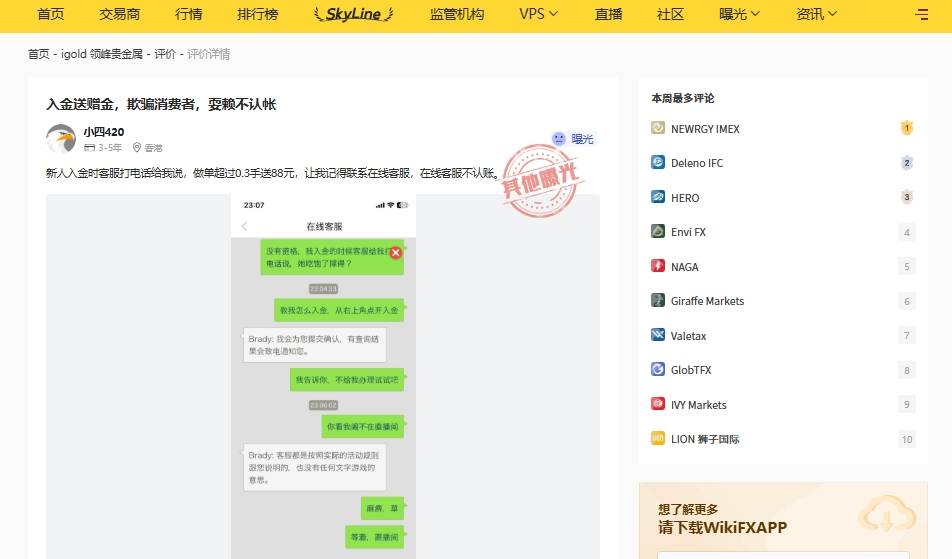This screenshot has width=952, height=559.
Task: Click the red X error icon on chat message
Action: 396,252
